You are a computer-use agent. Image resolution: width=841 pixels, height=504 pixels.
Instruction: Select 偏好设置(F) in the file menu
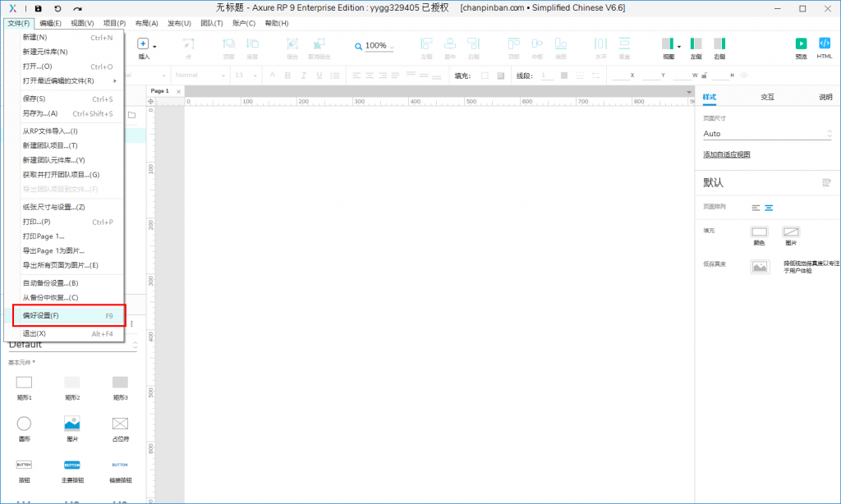68,315
